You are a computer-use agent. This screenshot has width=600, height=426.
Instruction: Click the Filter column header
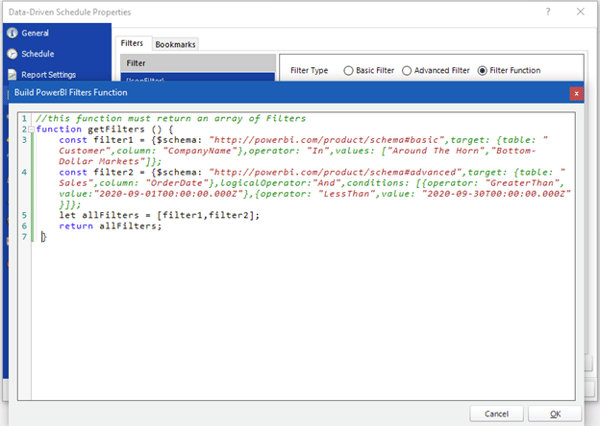198,63
